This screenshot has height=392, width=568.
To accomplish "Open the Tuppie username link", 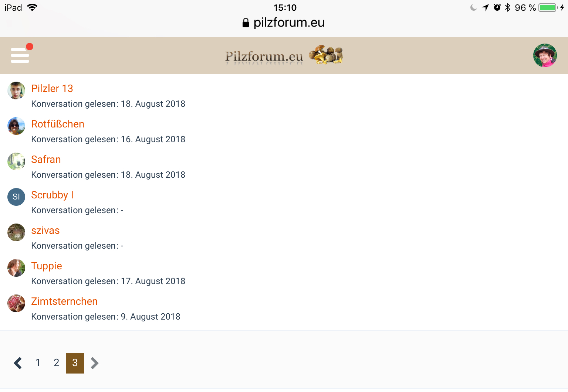I will (47, 266).
